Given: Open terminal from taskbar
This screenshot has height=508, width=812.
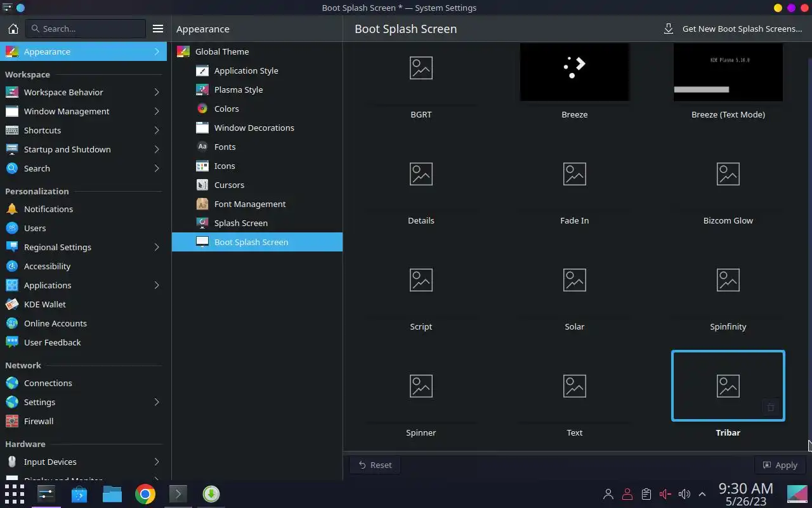Looking at the screenshot, I should (x=178, y=494).
